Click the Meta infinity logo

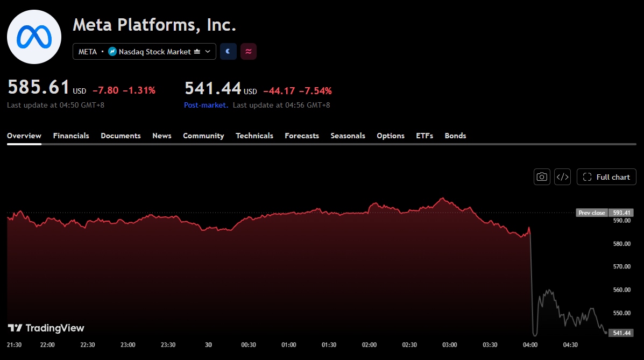pos(34,37)
